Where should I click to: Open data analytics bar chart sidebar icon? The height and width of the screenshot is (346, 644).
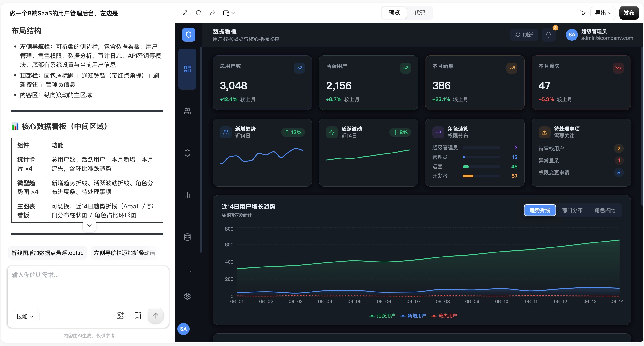point(187,195)
